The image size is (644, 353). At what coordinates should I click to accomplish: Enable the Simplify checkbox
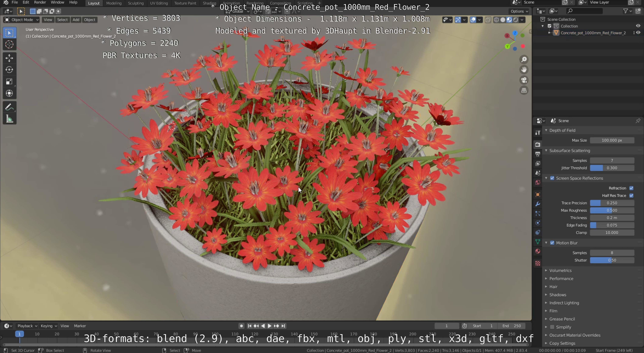click(x=552, y=327)
